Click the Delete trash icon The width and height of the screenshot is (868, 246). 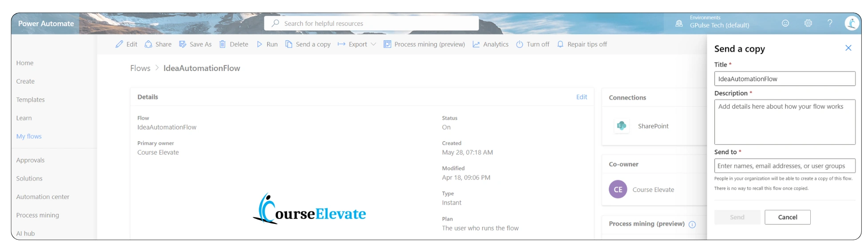coord(222,44)
